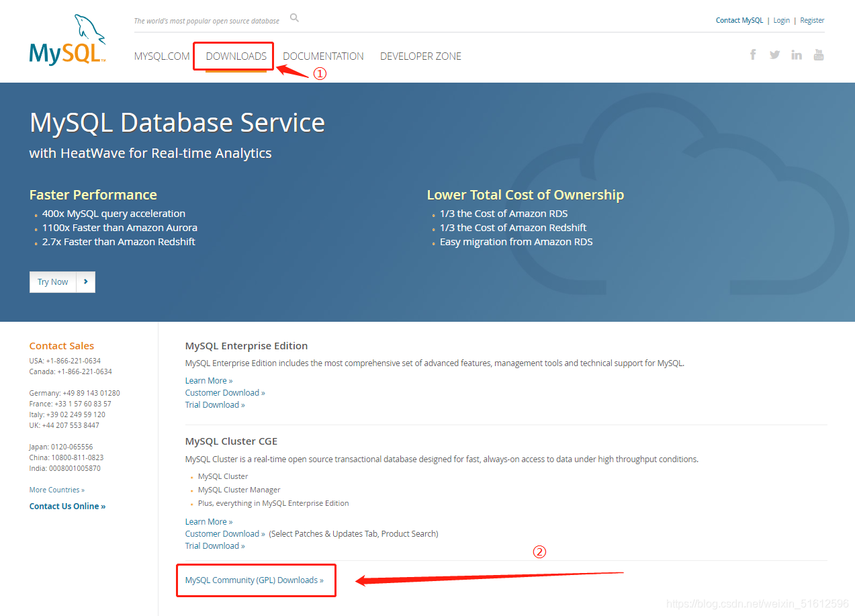Viewport: 855px width, 616px height.
Task: Click the Canada phone number
Action: click(85, 371)
